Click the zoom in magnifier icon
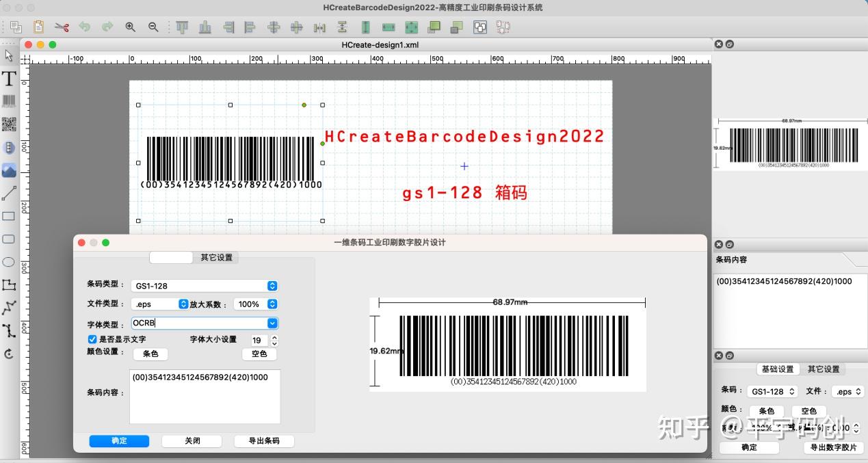Screen dimensions: 868x463 tap(130, 27)
